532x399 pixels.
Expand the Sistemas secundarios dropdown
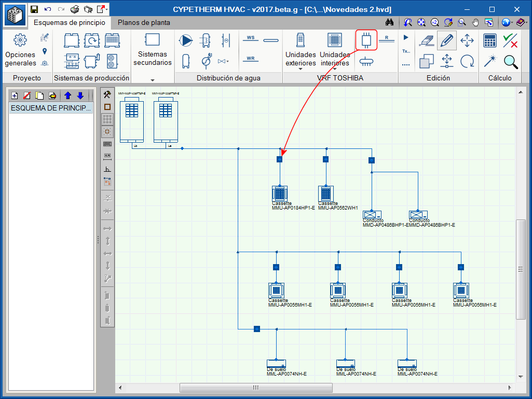tap(153, 80)
